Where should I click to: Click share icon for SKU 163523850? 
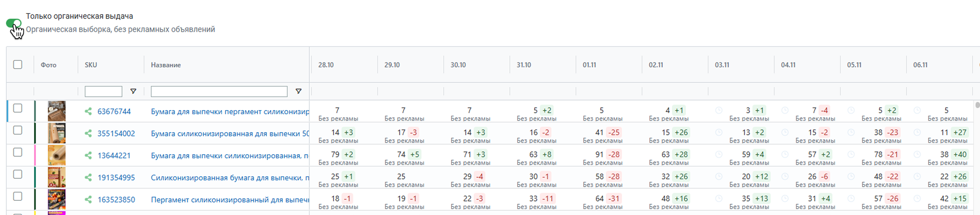coord(88,200)
